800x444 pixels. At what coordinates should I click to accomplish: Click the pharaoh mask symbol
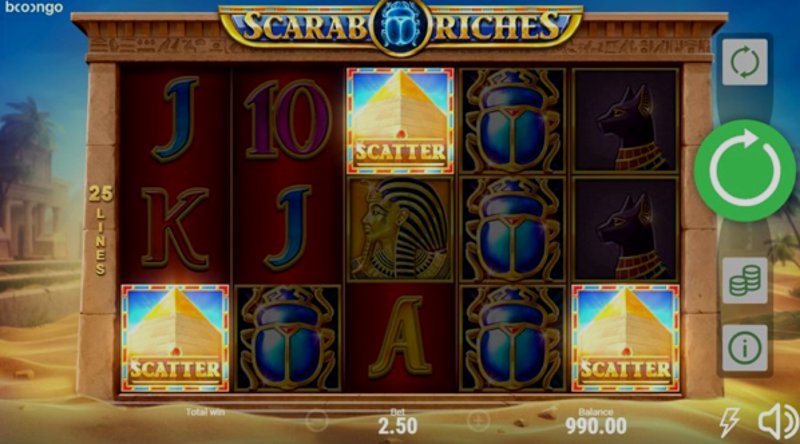pyautogui.click(x=400, y=229)
